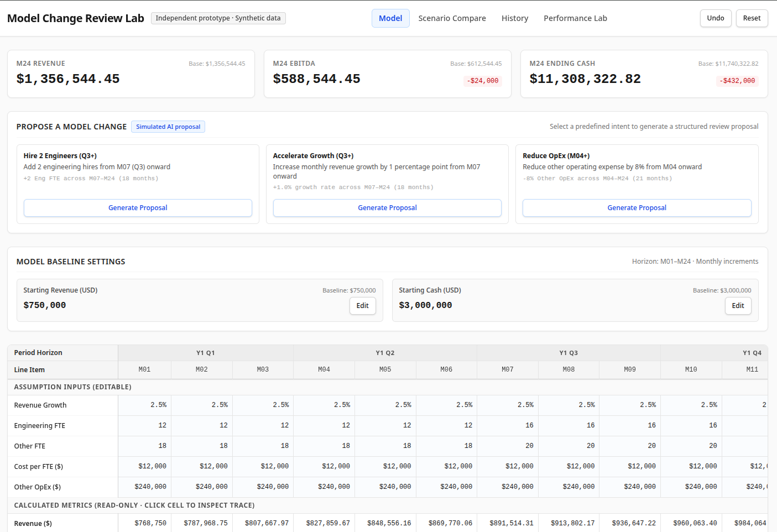Click the Reduce OpEx (M04+) title
Screen dimensions: 777x532
(556, 156)
